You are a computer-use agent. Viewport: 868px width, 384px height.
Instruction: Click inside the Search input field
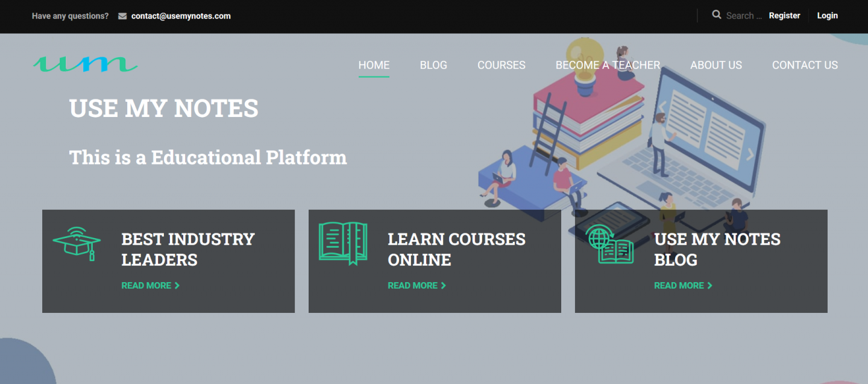[745, 16]
